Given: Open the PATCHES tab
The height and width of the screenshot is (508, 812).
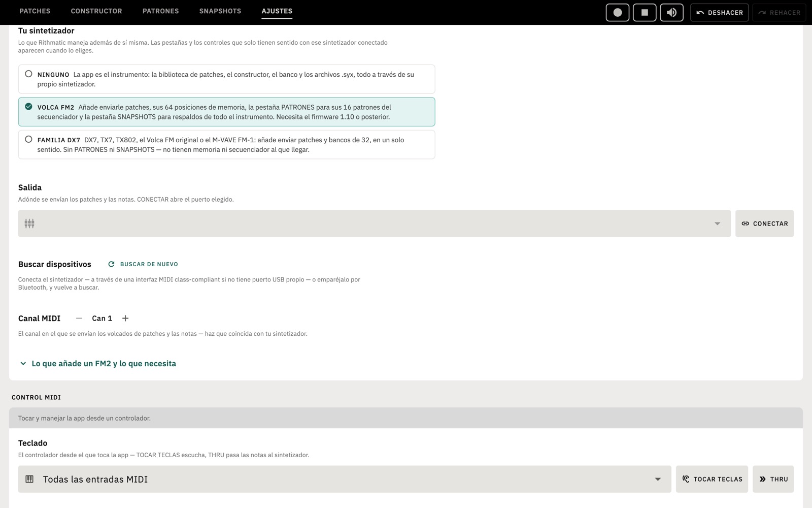Looking at the screenshot, I should click(x=35, y=11).
